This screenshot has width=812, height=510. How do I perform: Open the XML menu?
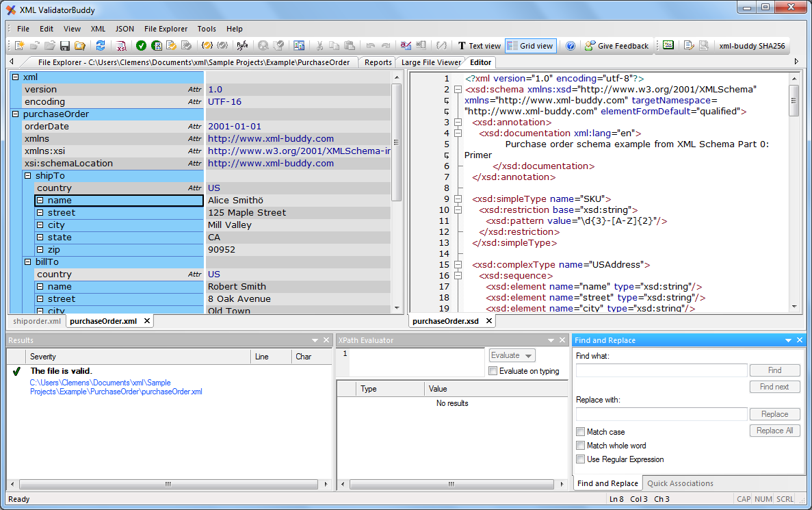coord(98,29)
